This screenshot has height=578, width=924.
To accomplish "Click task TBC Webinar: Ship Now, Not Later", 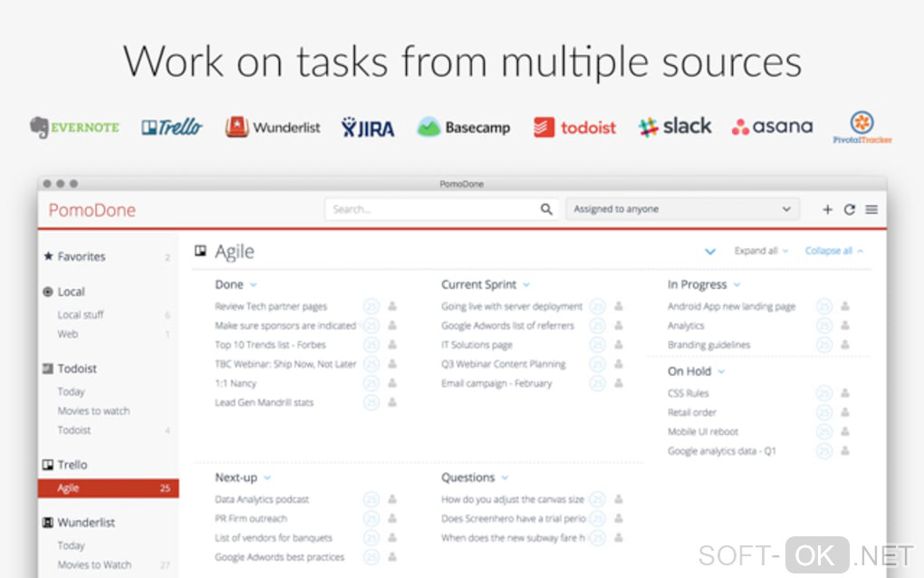I will pos(285,364).
